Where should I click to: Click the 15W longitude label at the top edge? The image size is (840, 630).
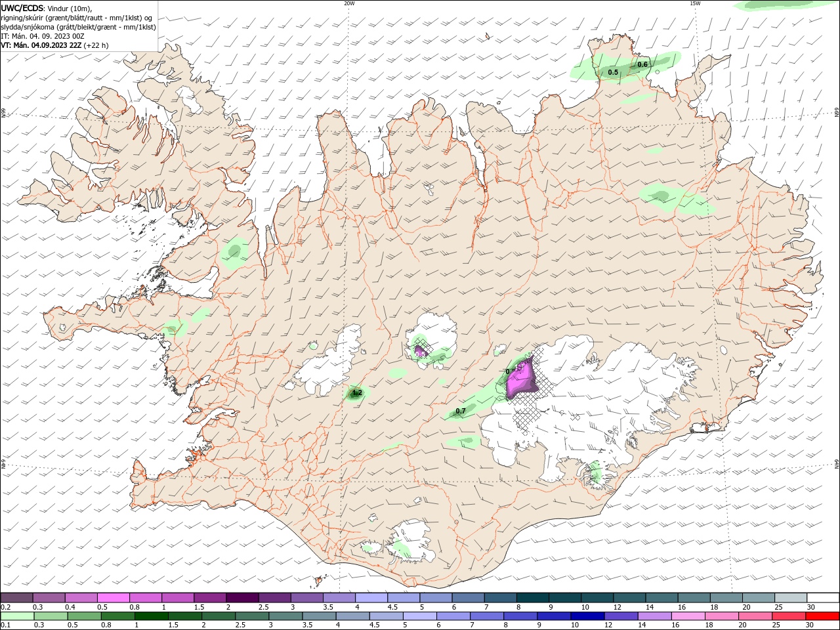click(x=694, y=3)
